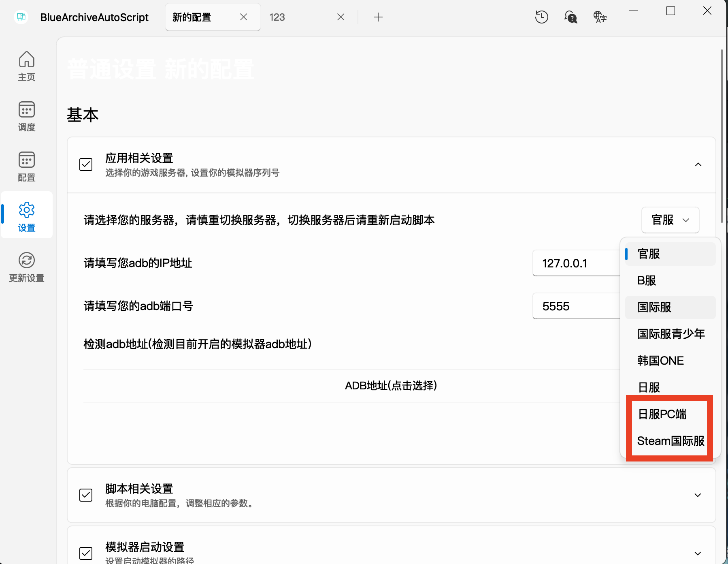Click the help chat question icon
Viewport: 728px width, 564px height.
(x=570, y=17)
